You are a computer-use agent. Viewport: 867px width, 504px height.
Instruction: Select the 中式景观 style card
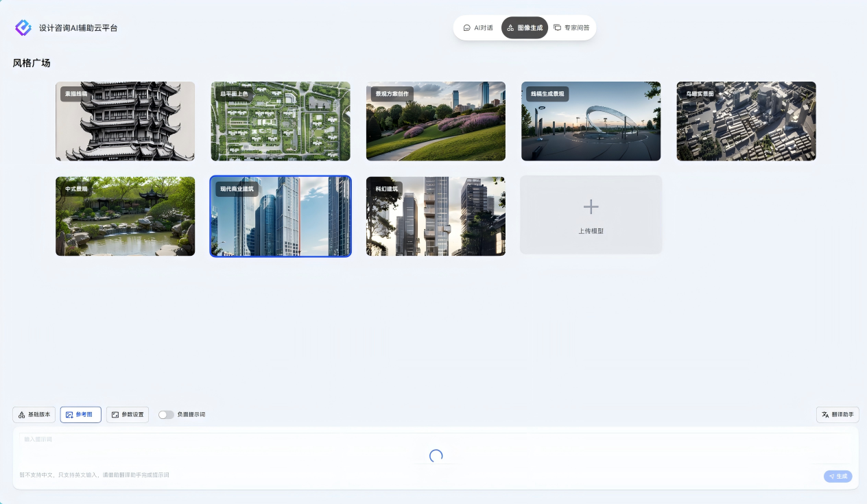click(125, 216)
